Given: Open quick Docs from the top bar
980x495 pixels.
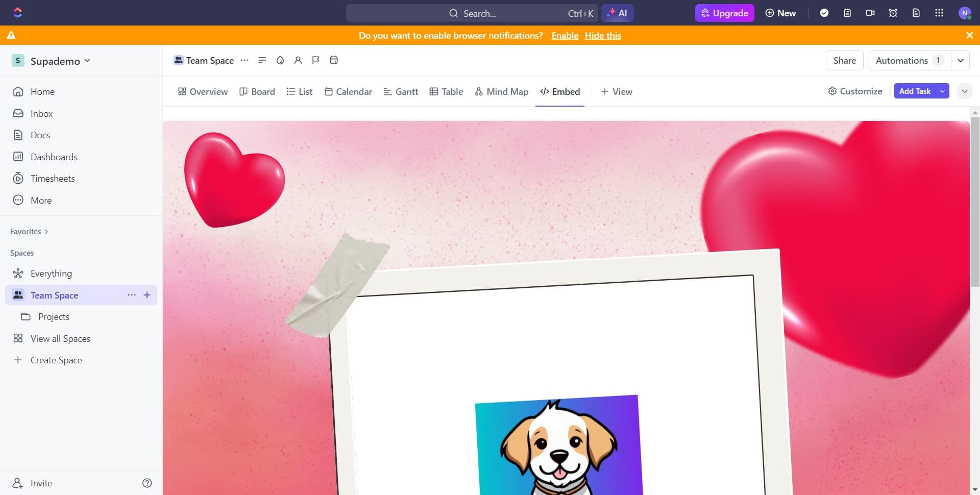Looking at the screenshot, I should click(916, 13).
